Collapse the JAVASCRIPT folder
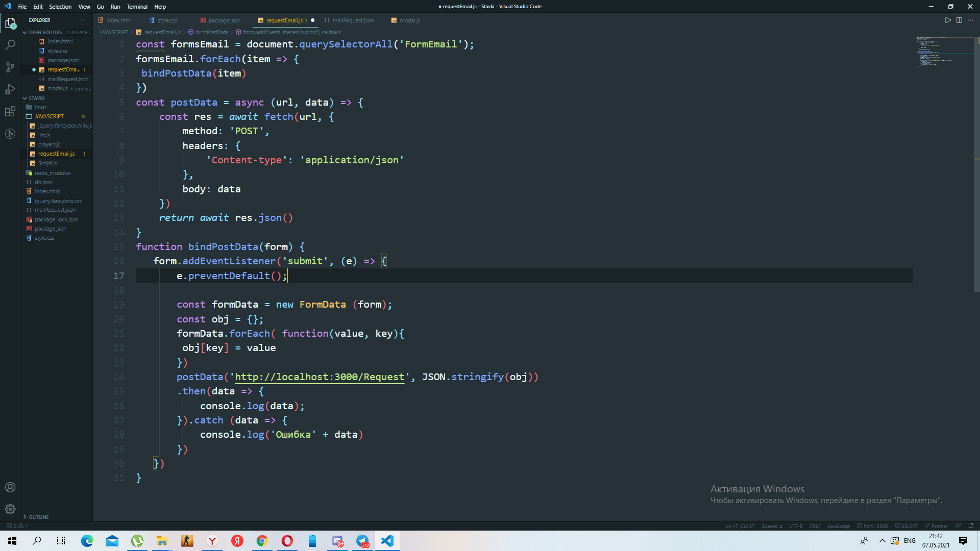Image resolution: width=980 pixels, height=551 pixels. 49,116
